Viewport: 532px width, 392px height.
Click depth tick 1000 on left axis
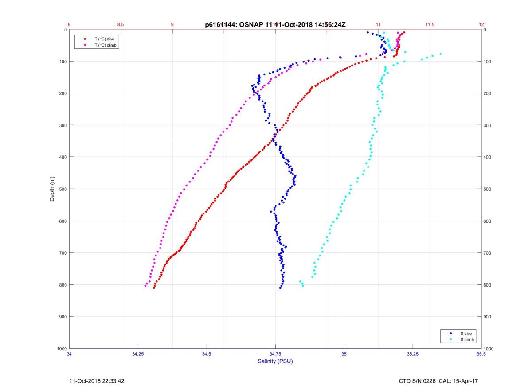pos(62,349)
